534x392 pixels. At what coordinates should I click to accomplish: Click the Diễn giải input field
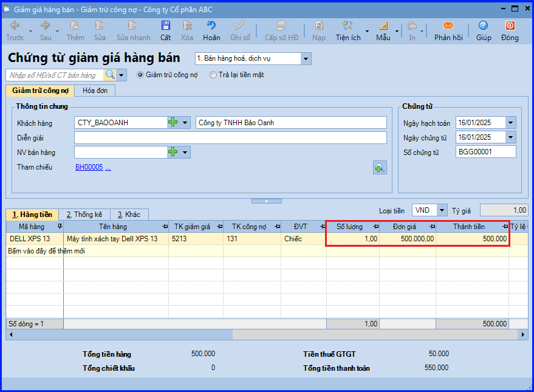[230, 138]
